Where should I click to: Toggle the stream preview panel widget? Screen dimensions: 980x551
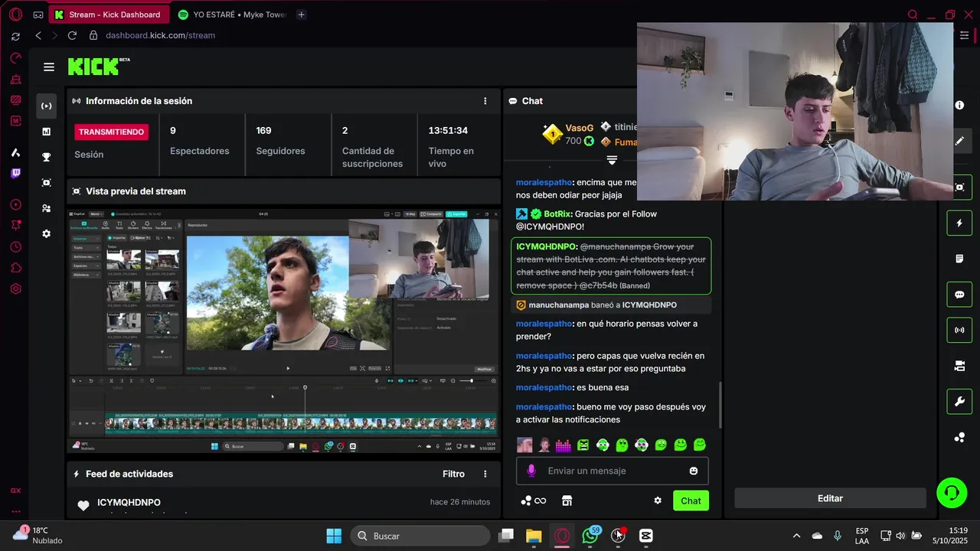tap(959, 187)
